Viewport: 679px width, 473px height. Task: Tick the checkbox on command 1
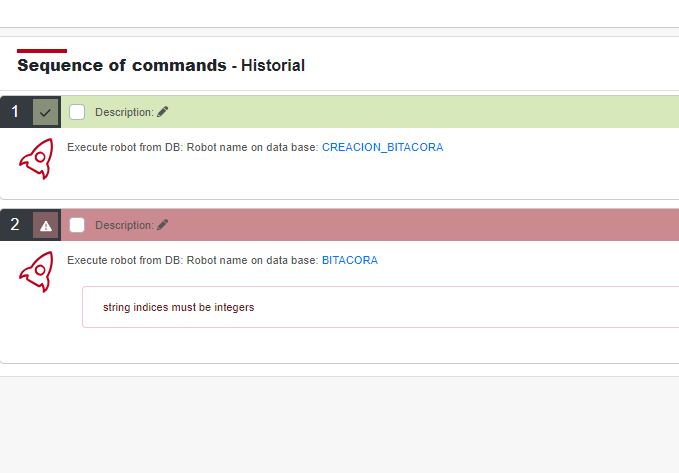point(77,112)
